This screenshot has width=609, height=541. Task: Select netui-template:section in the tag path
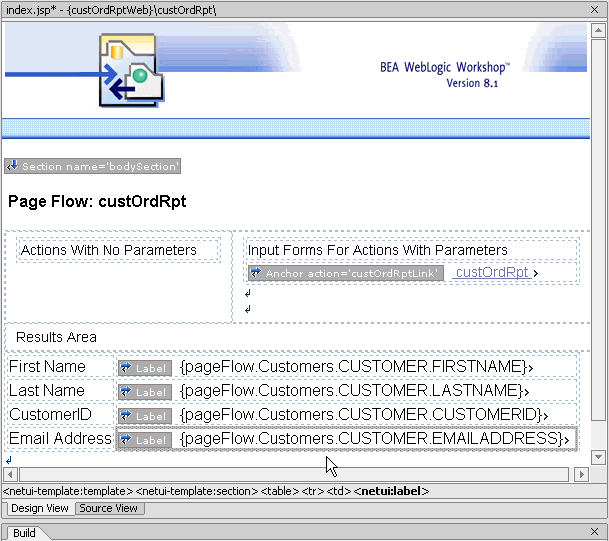197,491
